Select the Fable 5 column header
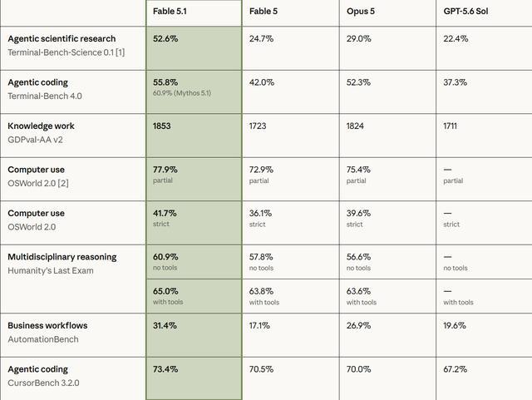Viewport: 532px width, 400px height. [264, 11]
